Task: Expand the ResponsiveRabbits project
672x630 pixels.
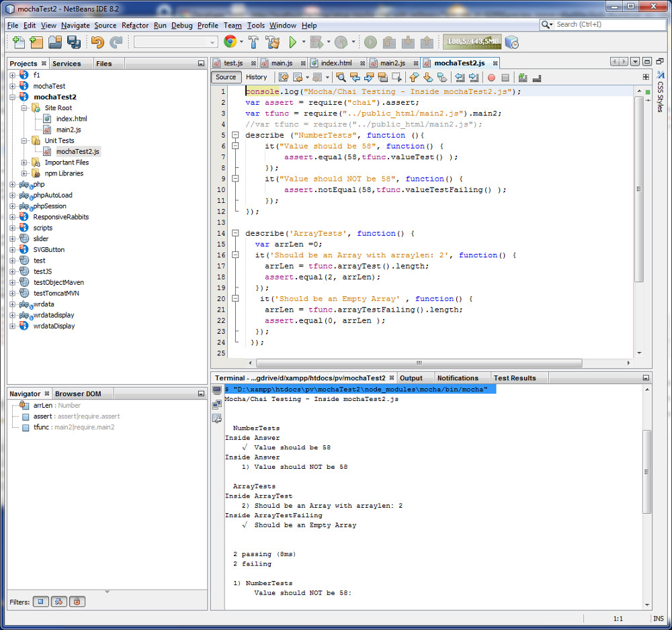Action: [x=12, y=217]
